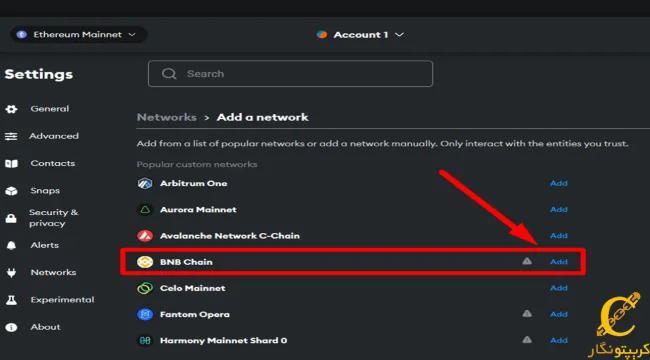Click the Account 1 avatar icon
Viewport: 650px width, 360px height.
pyautogui.click(x=322, y=35)
